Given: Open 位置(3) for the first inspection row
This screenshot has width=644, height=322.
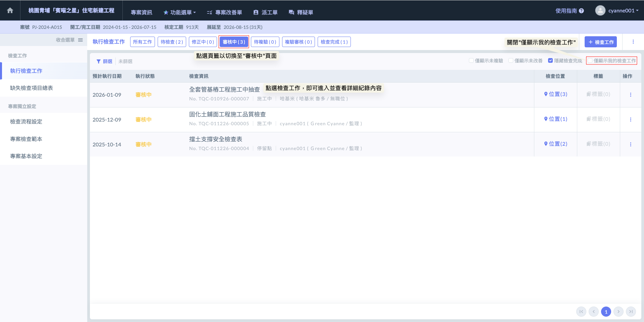Looking at the screenshot, I should click(555, 94).
